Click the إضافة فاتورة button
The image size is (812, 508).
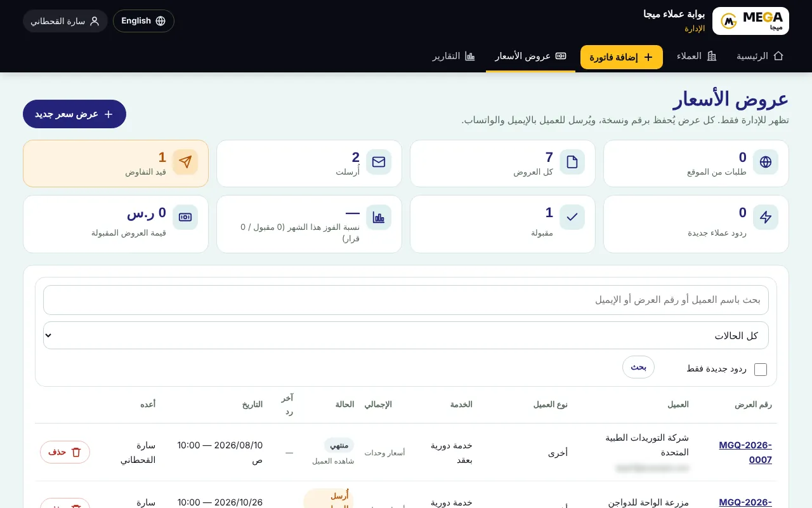click(x=622, y=57)
